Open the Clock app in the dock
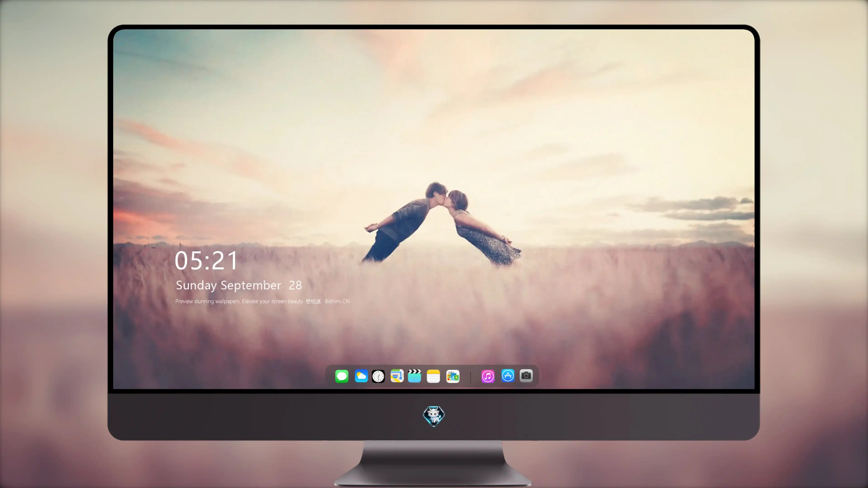Image resolution: width=868 pixels, height=488 pixels. click(x=378, y=376)
